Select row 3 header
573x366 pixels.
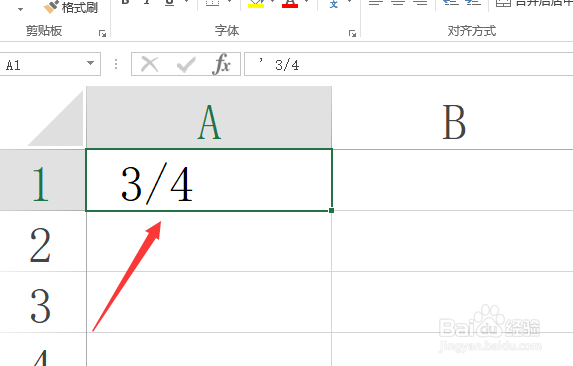pyautogui.click(x=42, y=302)
